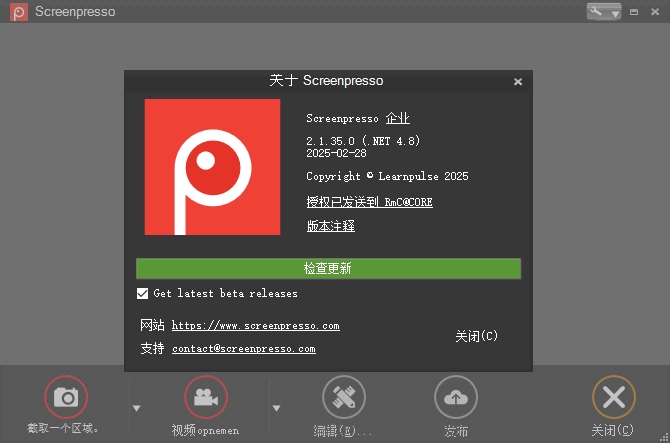670x443 pixels.
Task: Click contact@screenpresso.com support email link
Action: tap(244, 349)
